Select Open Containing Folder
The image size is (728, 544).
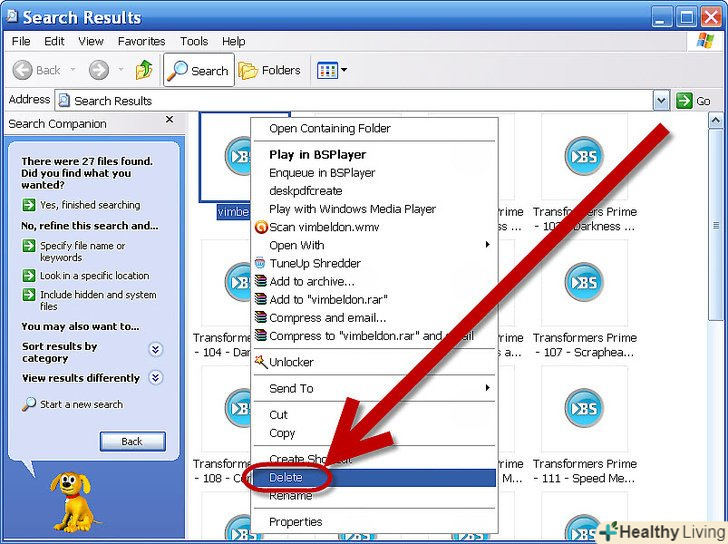pyautogui.click(x=374, y=128)
